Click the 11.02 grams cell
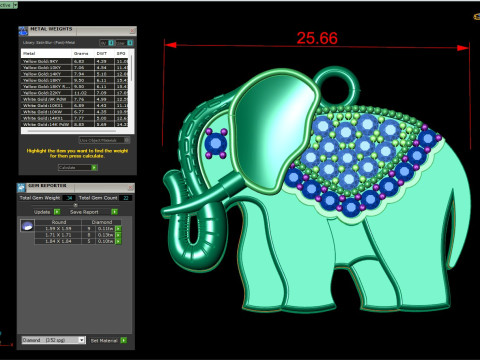 83,93
